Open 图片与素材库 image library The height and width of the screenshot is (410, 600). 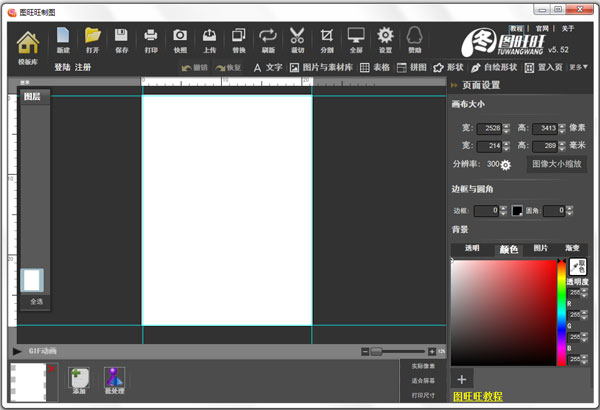point(321,68)
